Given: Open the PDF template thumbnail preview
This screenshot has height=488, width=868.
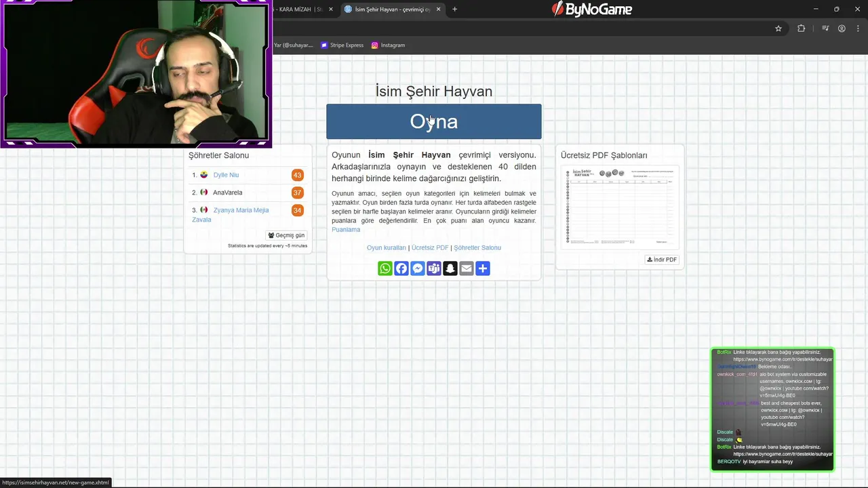Looking at the screenshot, I should (620, 207).
